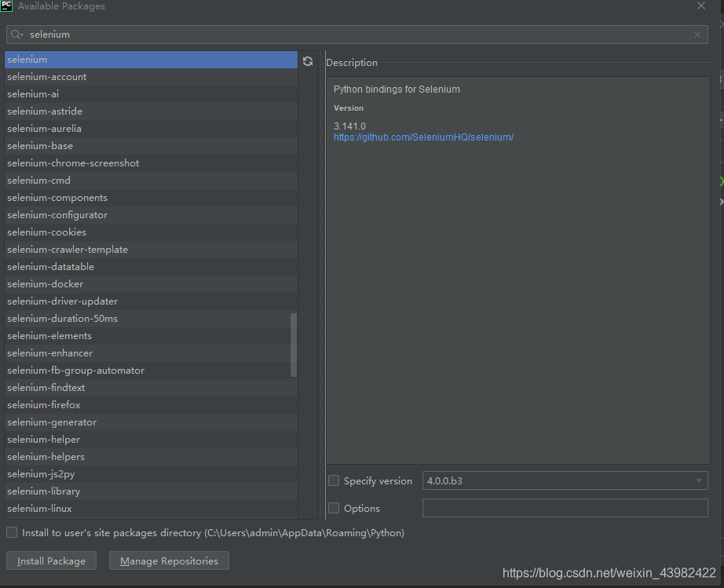
Task: Select selenium-firefox package
Action: [151, 405]
